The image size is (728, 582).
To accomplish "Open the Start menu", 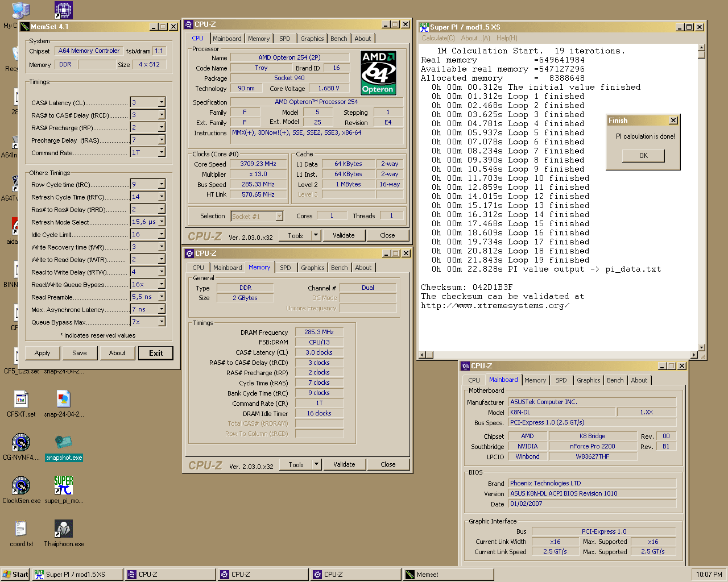I will click(x=15, y=575).
